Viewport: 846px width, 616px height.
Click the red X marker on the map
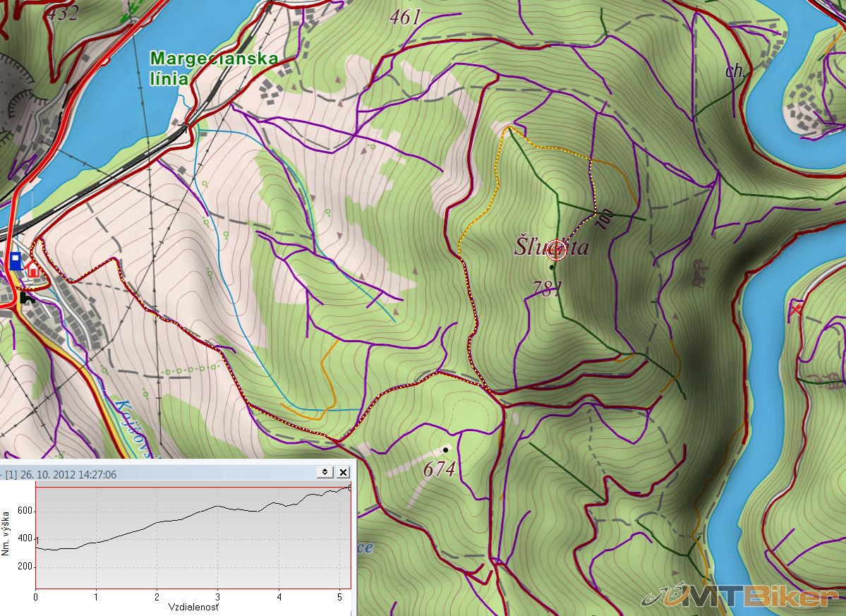click(797, 309)
